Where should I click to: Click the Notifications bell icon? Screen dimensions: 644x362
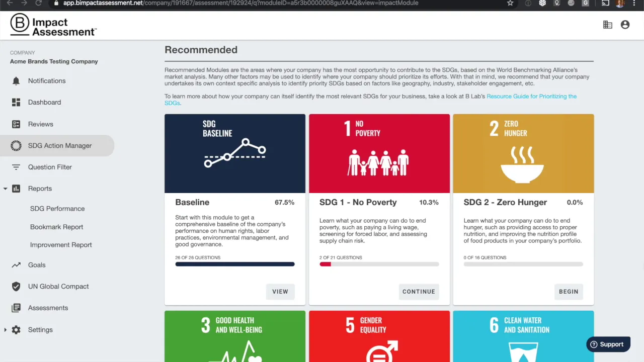16,81
